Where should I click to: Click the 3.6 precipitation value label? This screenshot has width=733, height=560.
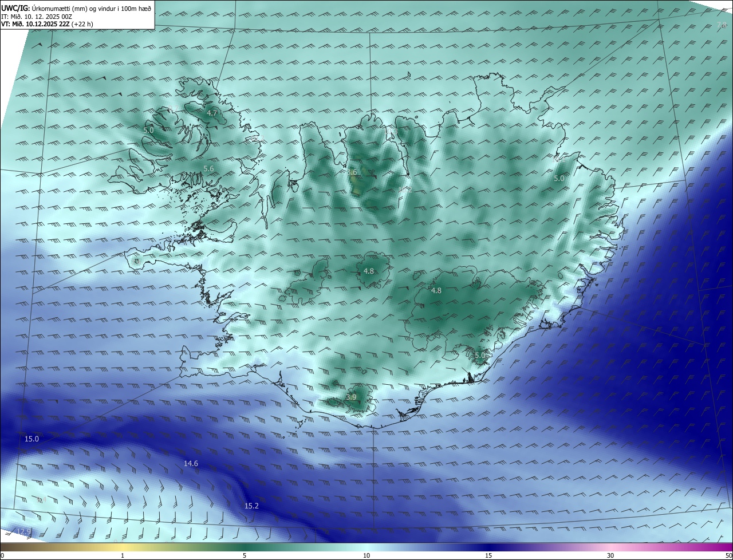click(352, 172)
